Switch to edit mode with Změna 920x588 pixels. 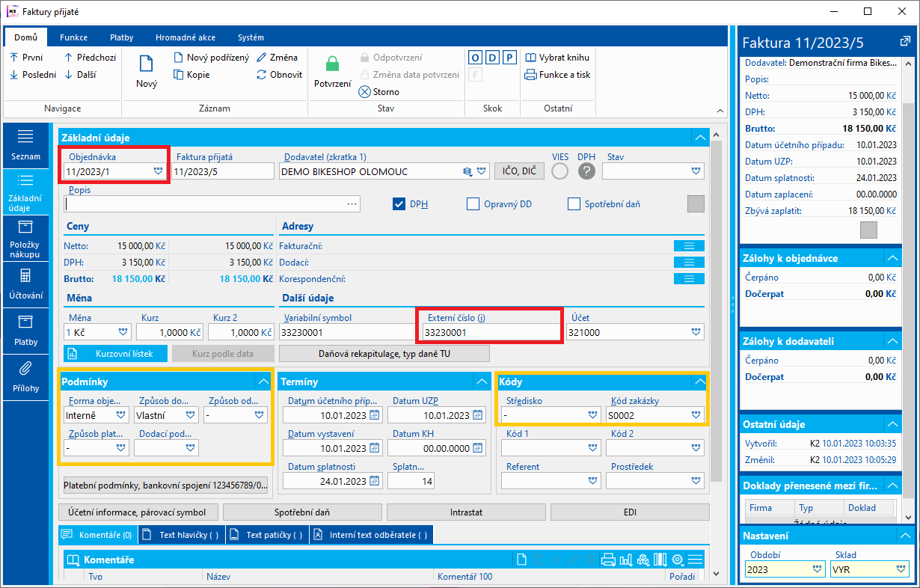coord(277,58)
